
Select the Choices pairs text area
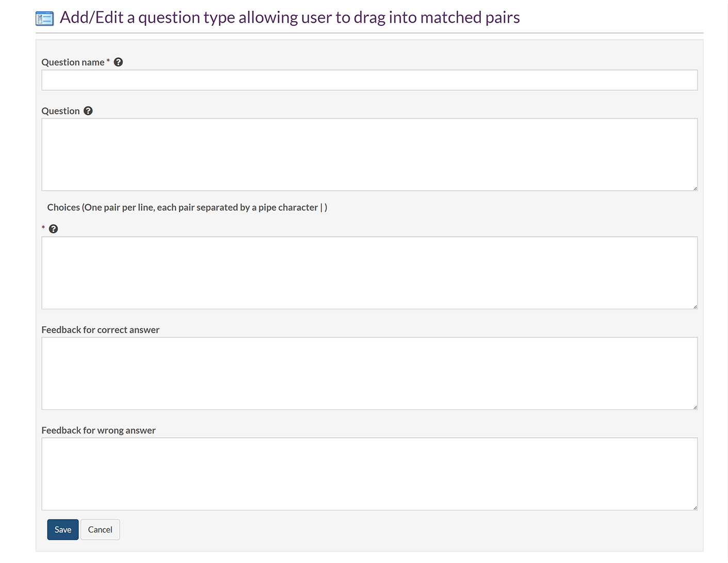(369, 273)
